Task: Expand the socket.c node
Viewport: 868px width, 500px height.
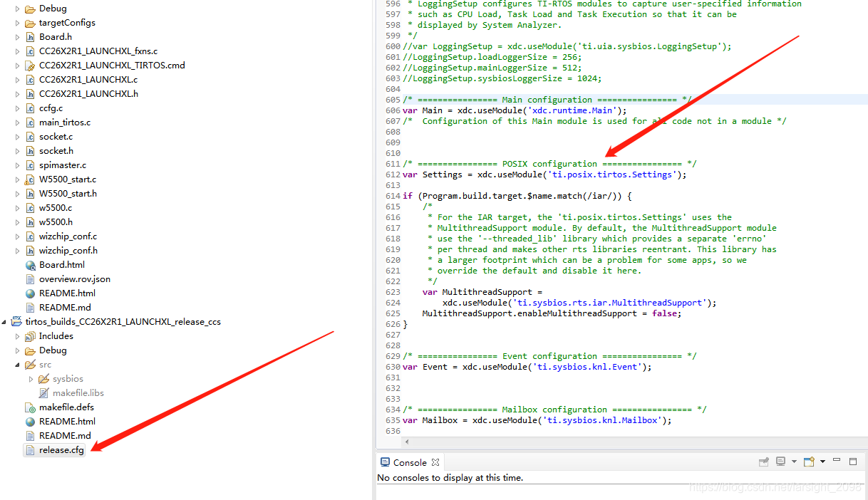Action: click(18, 137)
